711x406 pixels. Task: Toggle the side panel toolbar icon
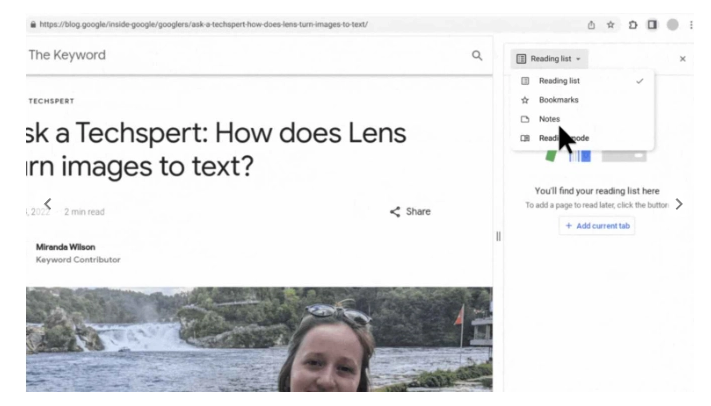point(652,24)
